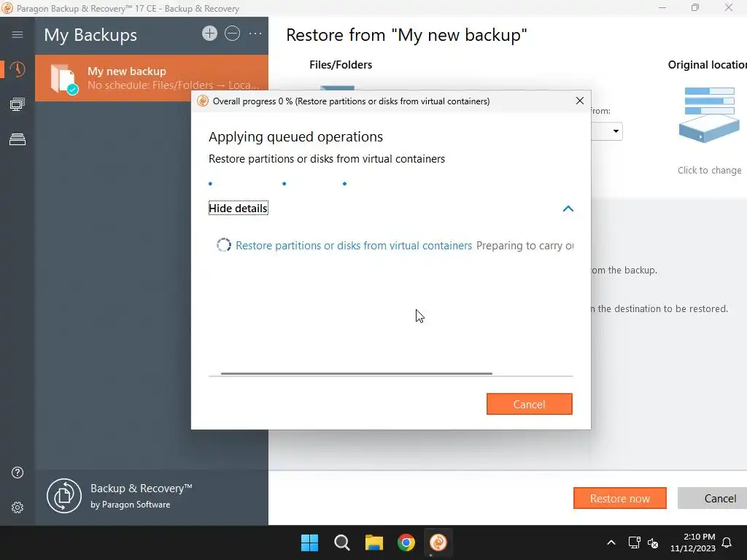Click the original location drive icon
The height and width of the screenshot is (560, 747).
pyautogui.click(x=709, y=114)
